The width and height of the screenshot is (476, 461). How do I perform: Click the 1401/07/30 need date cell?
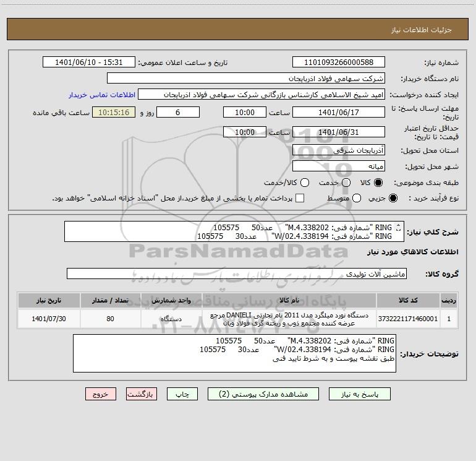(49, 319)
